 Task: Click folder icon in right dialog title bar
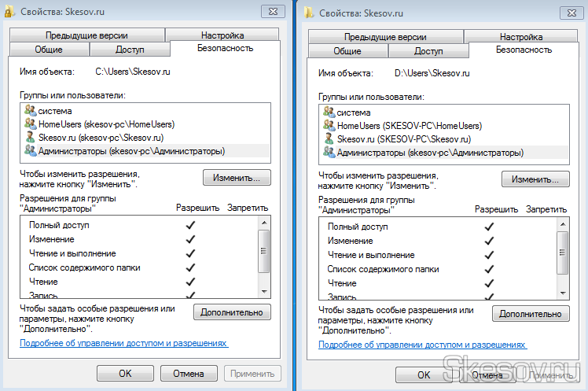point(310,12)
